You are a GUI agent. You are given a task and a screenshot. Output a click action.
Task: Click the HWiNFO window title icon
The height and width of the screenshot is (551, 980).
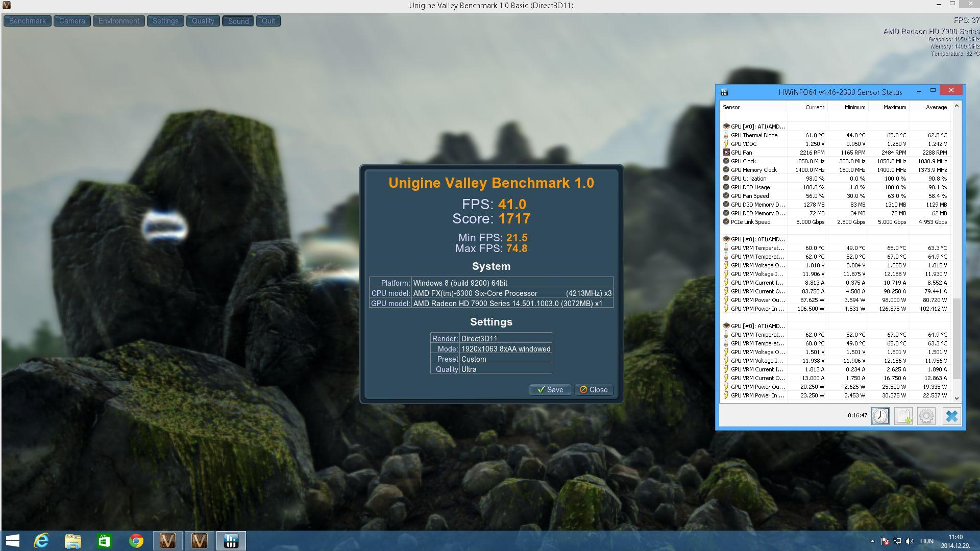point(724,92)
